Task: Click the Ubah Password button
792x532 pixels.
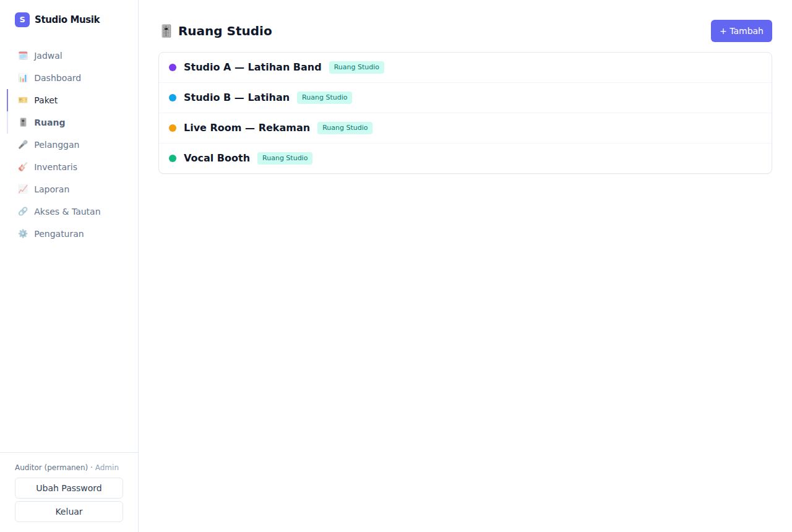Action: (69, 488)
